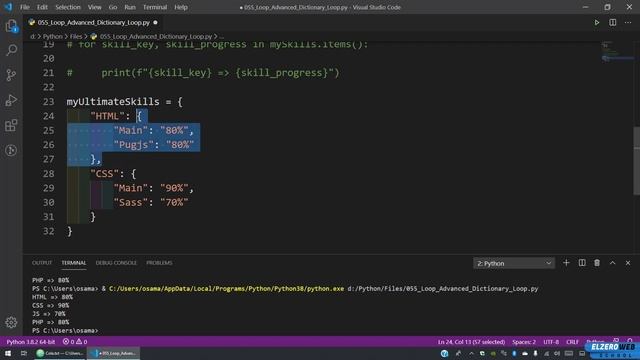
Task: Open the Search view in activity bar
Action: (x=11, y=50)
